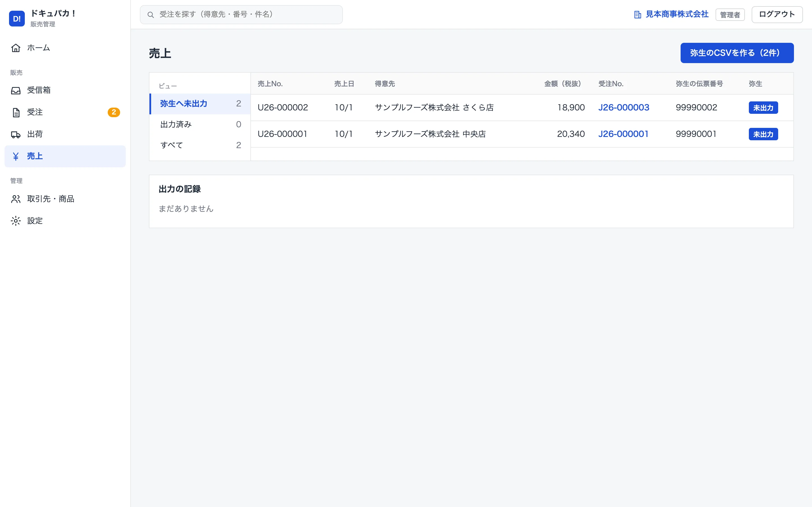Click the search magnifier icon
The image size is (812, 507).
tap(151, 15)
